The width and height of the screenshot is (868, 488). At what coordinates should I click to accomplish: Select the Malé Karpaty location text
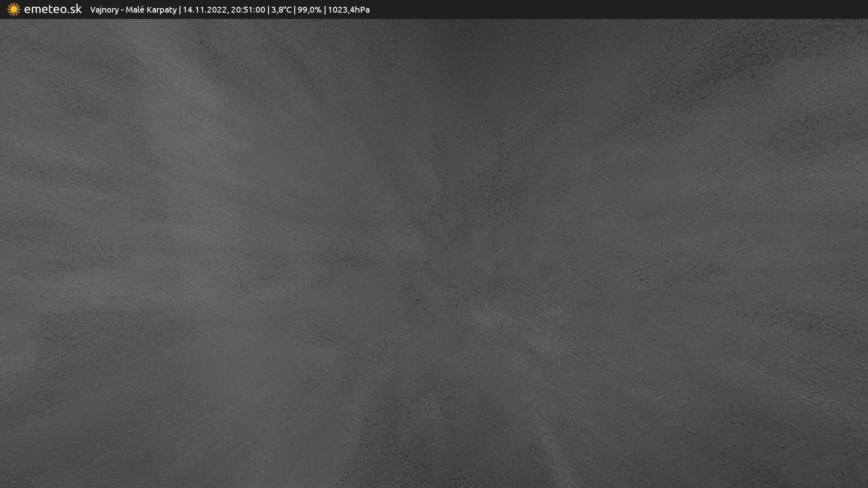coord(151,10)
